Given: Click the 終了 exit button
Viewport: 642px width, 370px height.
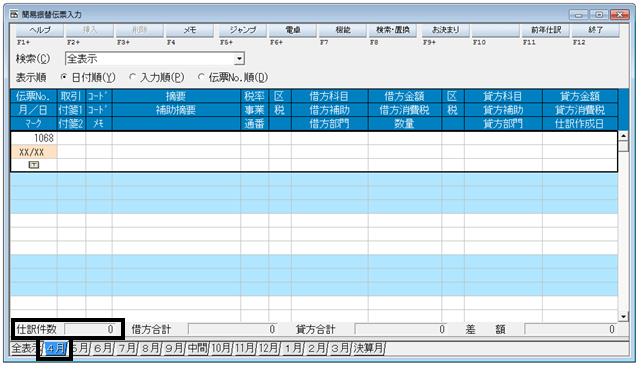Looking at the screenshot, I should pos(596,30).
